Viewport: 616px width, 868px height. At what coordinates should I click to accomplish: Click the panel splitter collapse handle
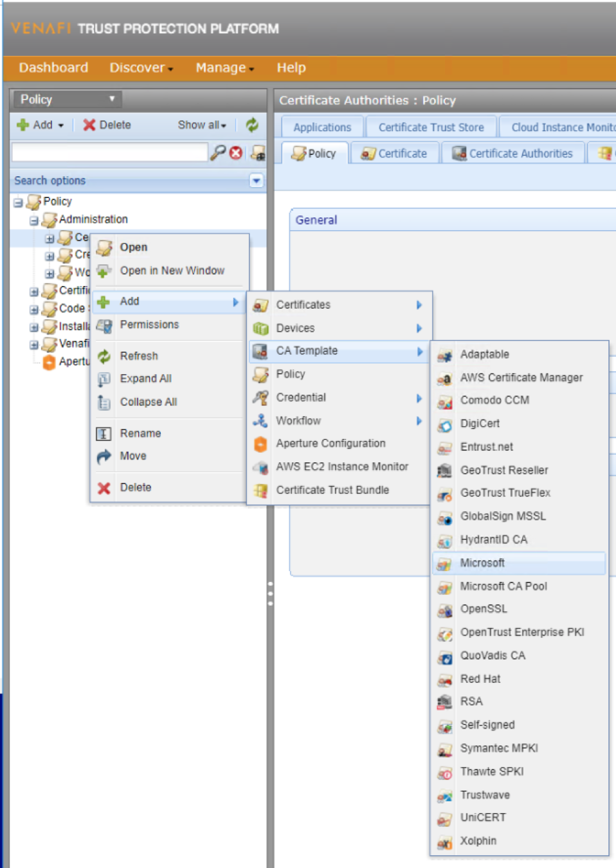(x=270, y=593)
